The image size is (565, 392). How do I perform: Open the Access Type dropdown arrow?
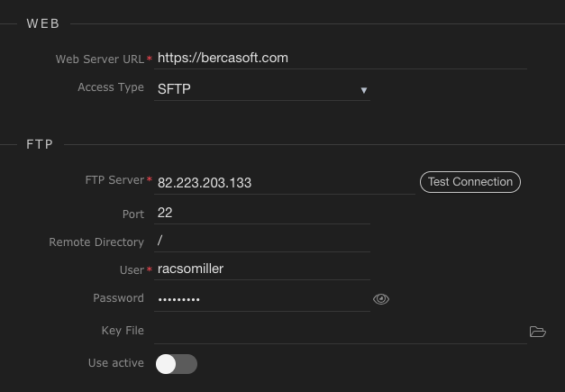click(x=364, y=90)
